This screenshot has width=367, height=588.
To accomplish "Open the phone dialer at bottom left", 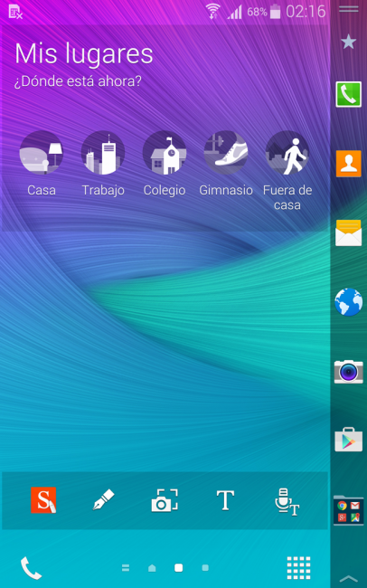I will [x=31, y=568].
